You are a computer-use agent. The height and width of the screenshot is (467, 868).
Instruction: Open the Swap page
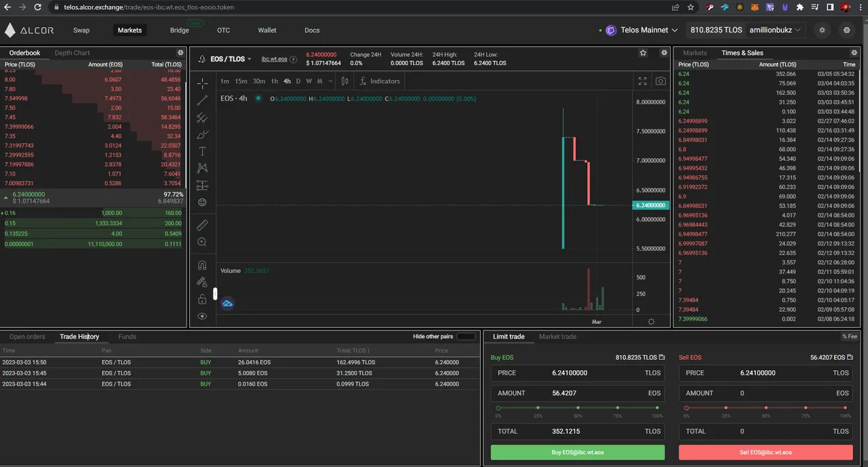click(81, 30)
